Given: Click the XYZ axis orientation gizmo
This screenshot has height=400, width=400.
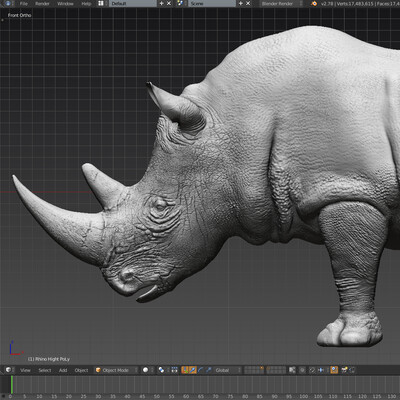Looking at the screenshot, I should [x=15, y=348].
